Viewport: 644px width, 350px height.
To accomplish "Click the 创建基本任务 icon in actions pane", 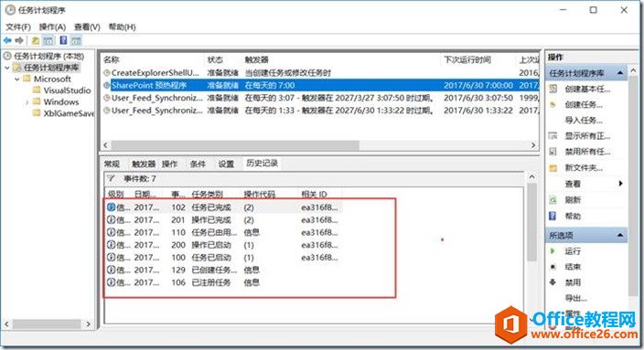I will (x=553, y=89).
